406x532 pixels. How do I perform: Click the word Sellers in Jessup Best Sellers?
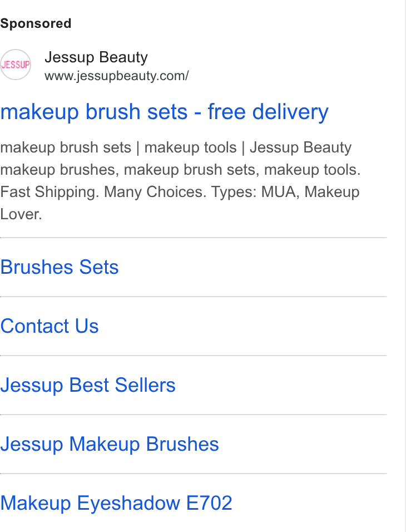click(145, 385)
